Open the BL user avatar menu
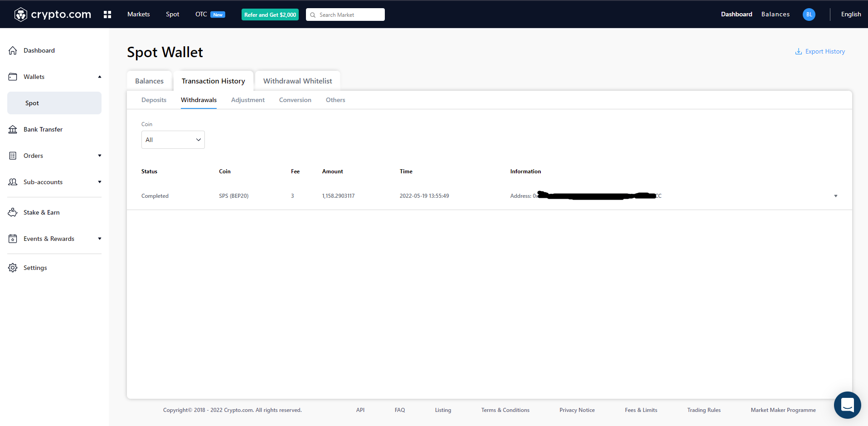This screenshot has height=426, width=868. 809,15
